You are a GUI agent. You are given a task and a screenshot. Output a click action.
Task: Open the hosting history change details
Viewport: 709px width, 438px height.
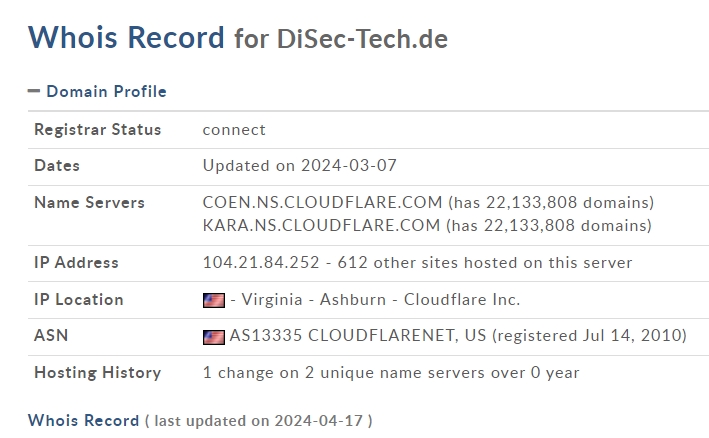391,373
